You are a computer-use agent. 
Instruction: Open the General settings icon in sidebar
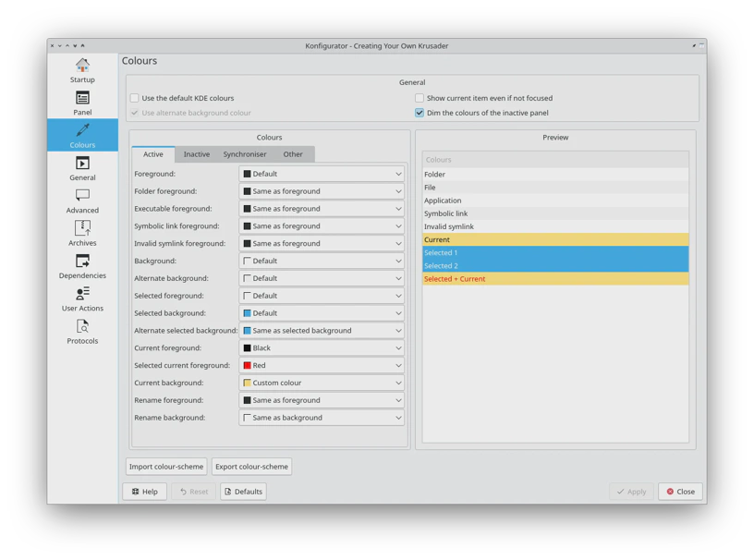point(82,163)
